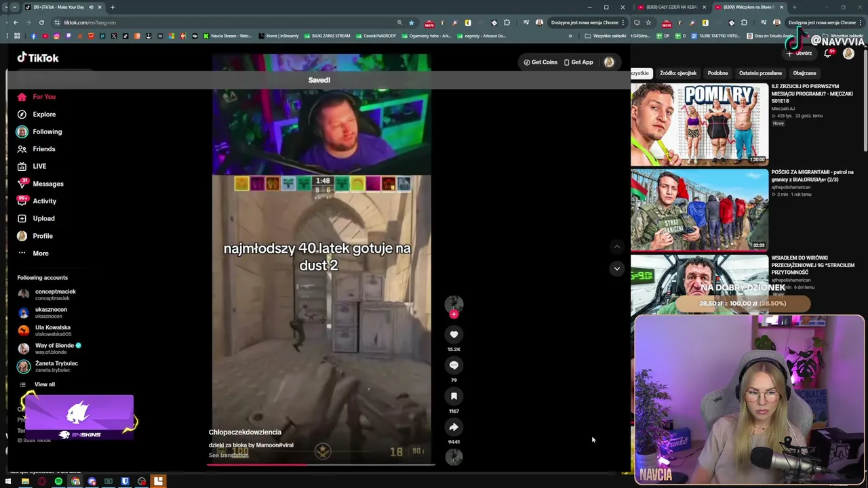Open Chrome from the taskbar
868x488 pixels.
(75, 482)
